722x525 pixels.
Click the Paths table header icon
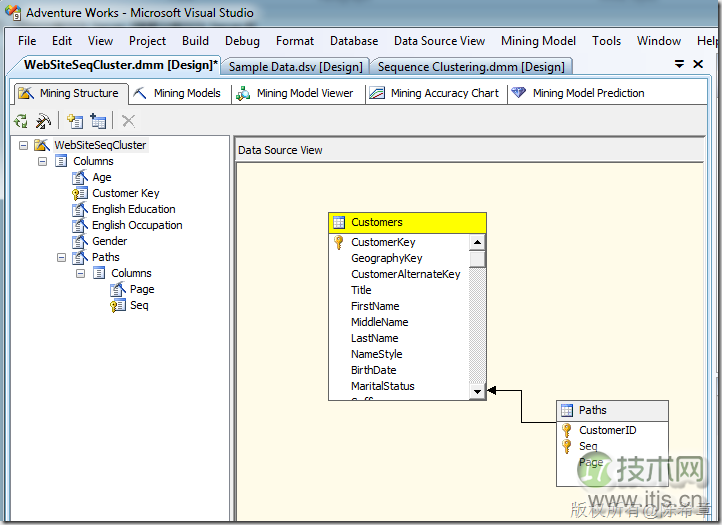coord(567,410)
